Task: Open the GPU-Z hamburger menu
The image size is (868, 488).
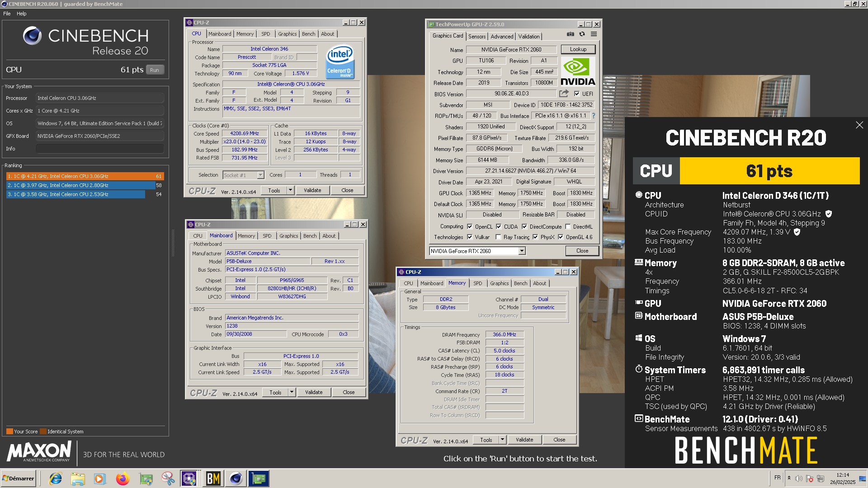Action: tap(594, 34)
